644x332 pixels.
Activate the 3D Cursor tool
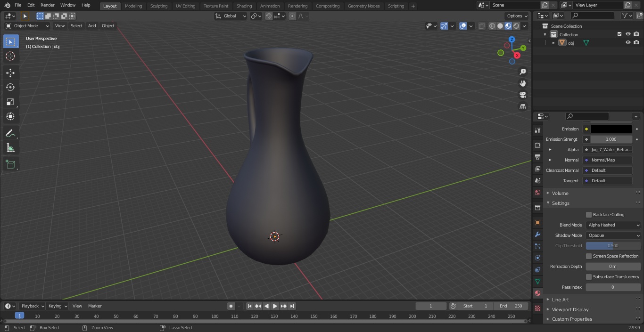pos(10,56)
